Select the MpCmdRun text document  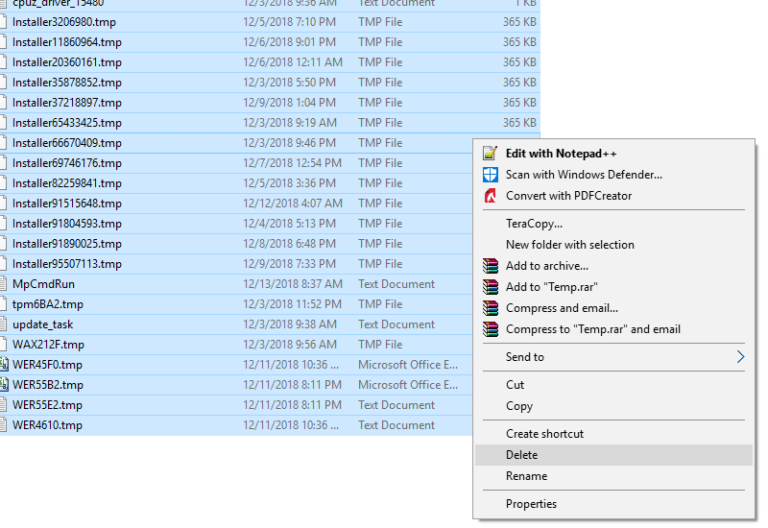[43, 284]
